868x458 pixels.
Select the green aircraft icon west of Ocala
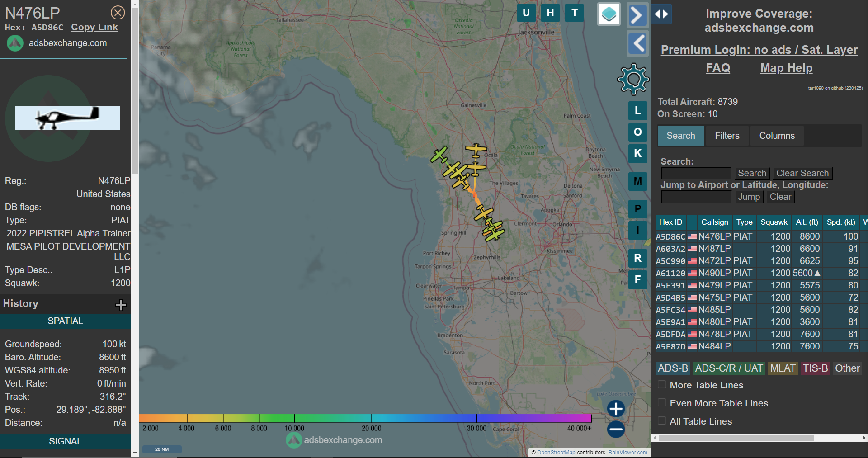[x=439, y=155]
